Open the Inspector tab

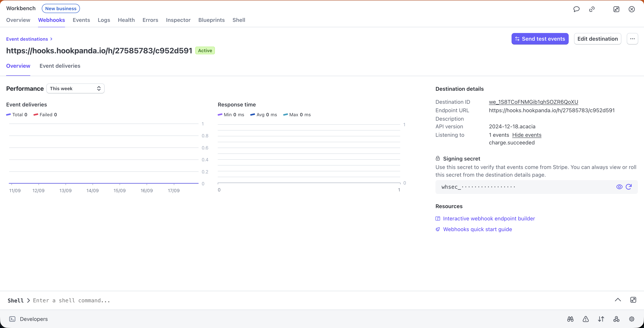coord(178,20)
